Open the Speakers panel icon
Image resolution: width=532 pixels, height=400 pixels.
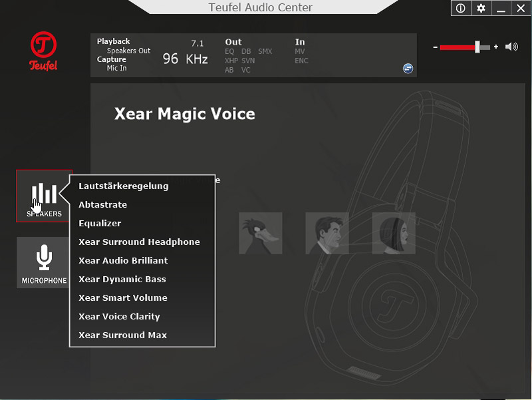point(44,196)
